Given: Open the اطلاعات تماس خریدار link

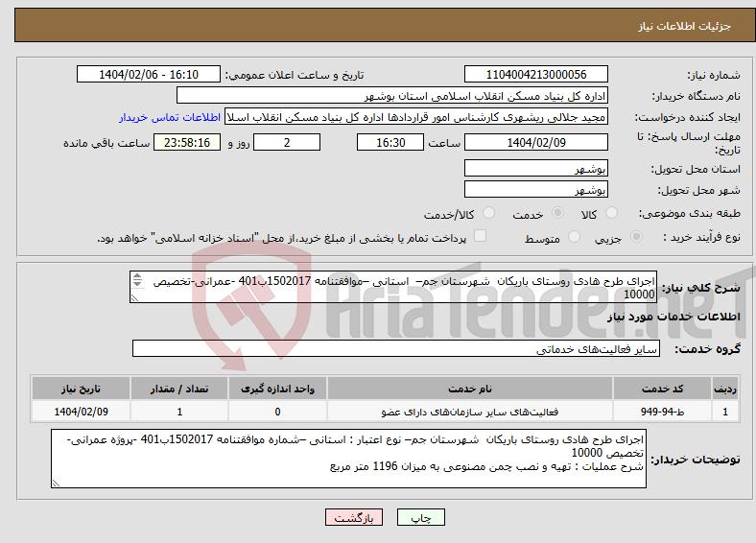Looking at the screenshot, I should pyautogui.click(x=170, y=117).
